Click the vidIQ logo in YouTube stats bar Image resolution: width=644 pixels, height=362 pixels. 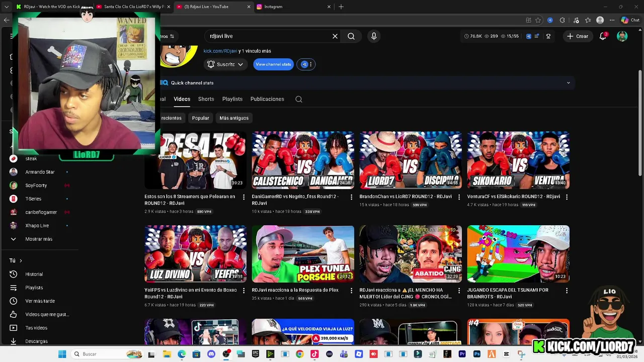[528, 36]
